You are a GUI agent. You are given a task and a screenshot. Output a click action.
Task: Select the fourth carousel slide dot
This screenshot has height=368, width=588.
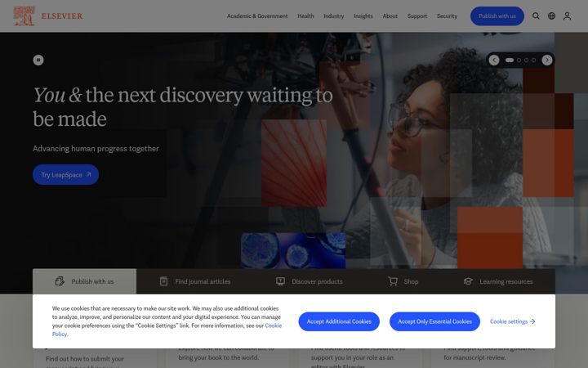click(x=533, y=60)
